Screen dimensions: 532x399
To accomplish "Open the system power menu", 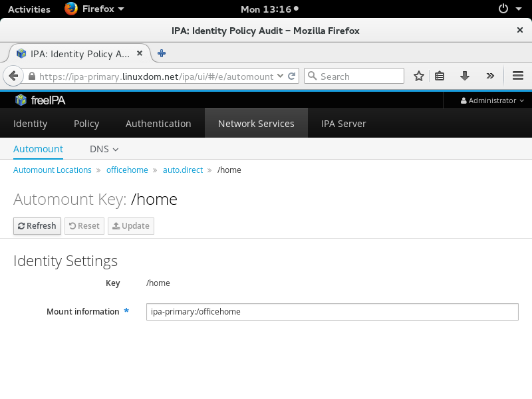I will click(x=507, y=9).
